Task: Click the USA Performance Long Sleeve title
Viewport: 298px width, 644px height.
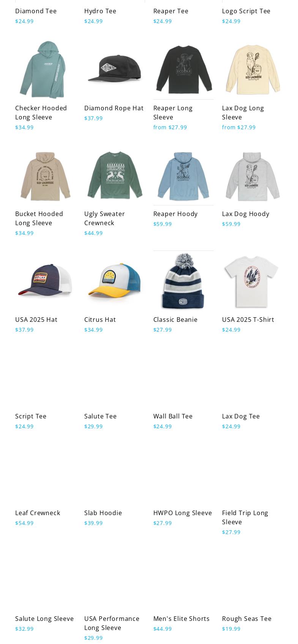Action: [x=112, y=623]
